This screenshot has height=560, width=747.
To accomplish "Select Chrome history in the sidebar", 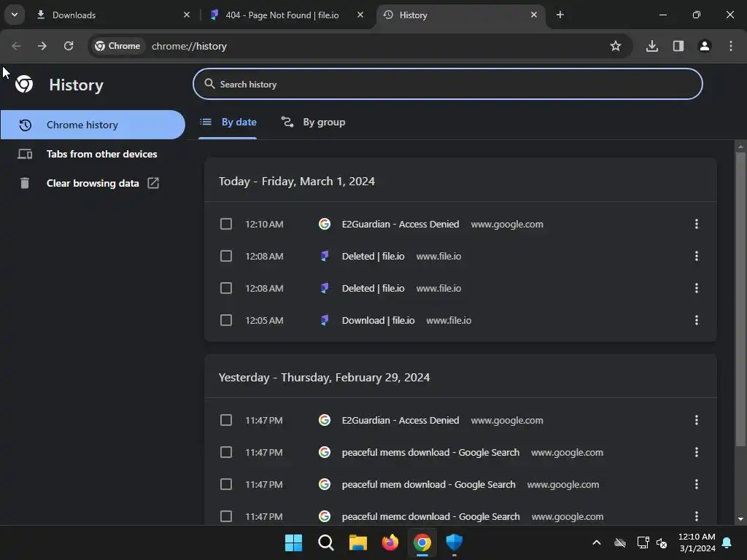I will [x=93, y=125].
